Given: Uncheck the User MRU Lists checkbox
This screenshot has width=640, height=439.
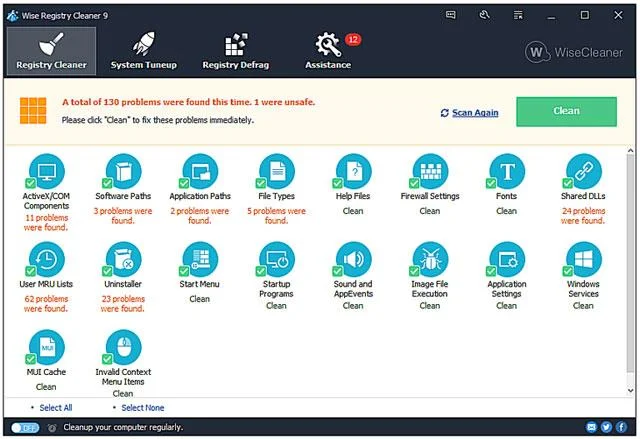Looking at the screenshot, I should (x=31, y=271).
